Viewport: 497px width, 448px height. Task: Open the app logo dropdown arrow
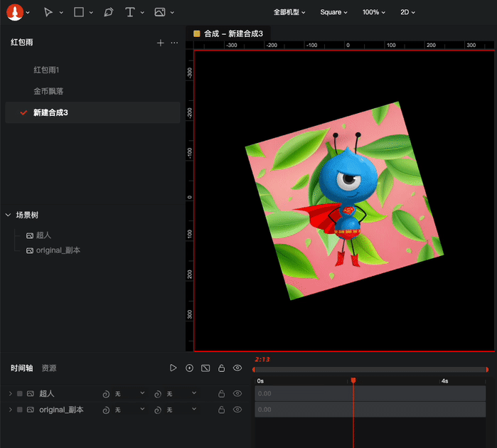[x=28, y=12]
